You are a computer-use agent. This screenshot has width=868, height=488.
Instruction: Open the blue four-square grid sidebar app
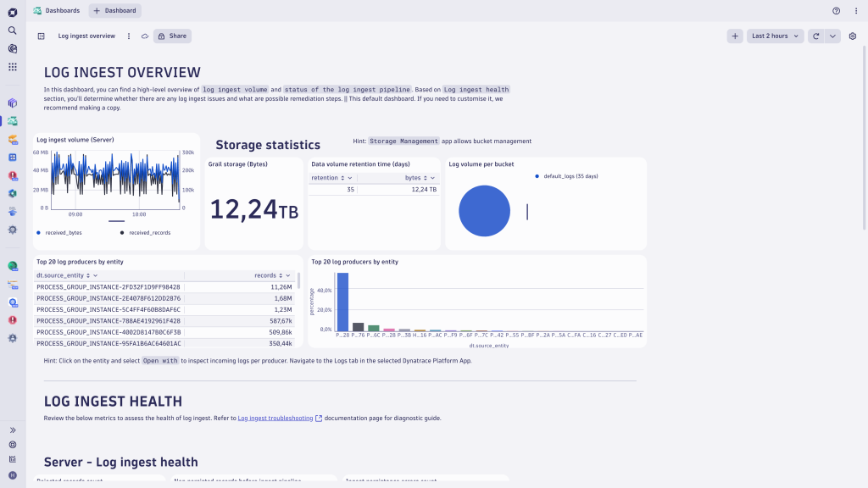[x=12, y=158]
